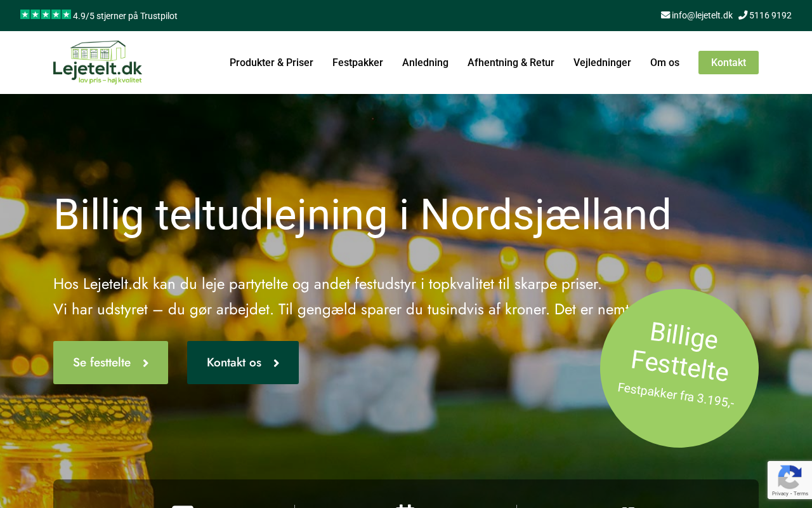
Task: Open the Lejetelt.dk logo home link
Action: pyautogui.click(x=98, y=62)
